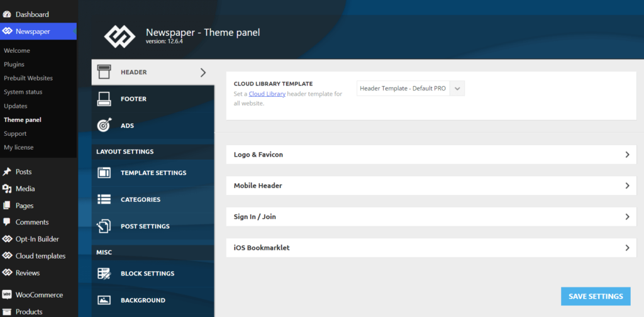
Task: Open Theme panel submenu link
Action: (x=23, y=120)
